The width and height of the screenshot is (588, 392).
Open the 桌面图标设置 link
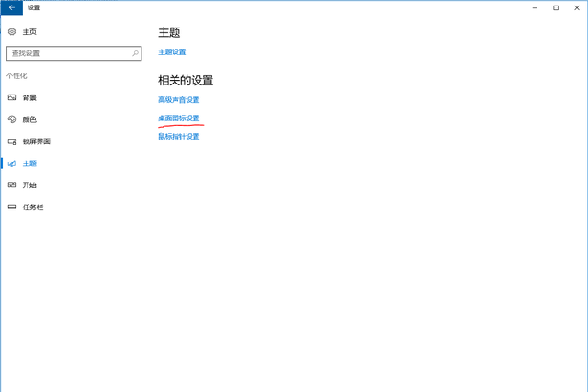click(x=179, y=118)
